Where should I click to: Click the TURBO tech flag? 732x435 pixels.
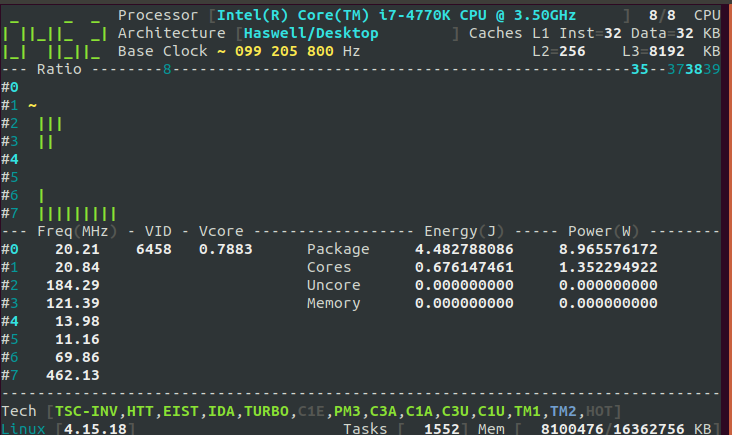(x=266, y=412)
